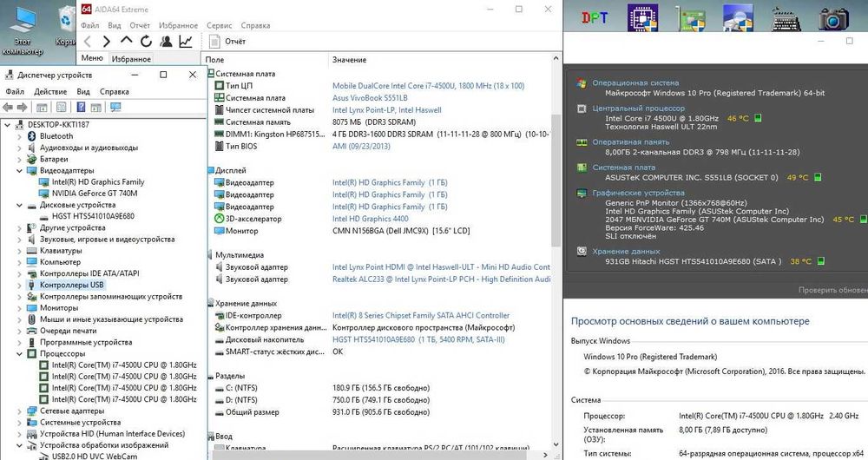Click AIDA64 vertical scrollbar thumb
Screen dimensions: 868x460
coord(556,180)
